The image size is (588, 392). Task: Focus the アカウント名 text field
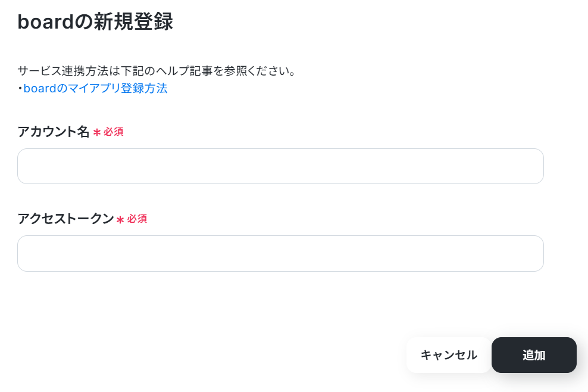click(280, 166)
